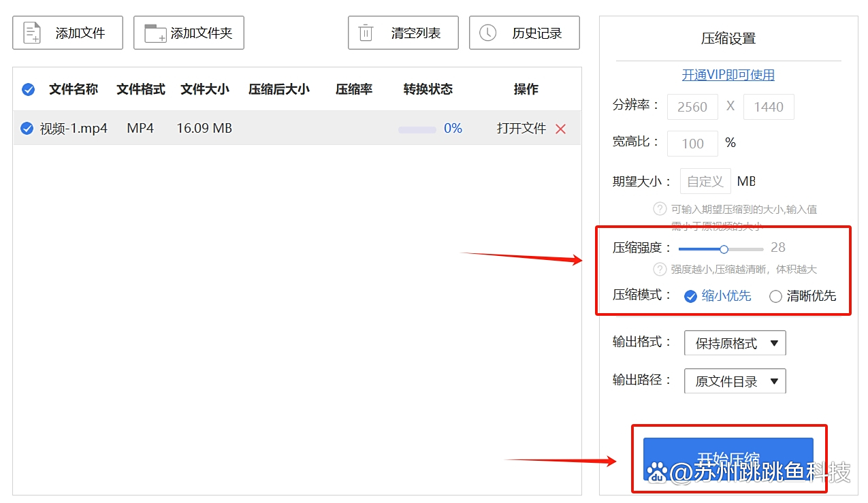Open 视频-1.mp4 via the 打开文件 link
This screenshot has width=868, height=503.
tap(521, 128)
